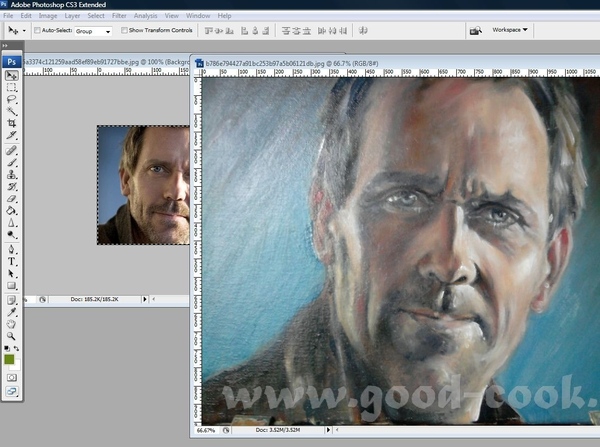Open the Filter menu
This screenshot has width=600, height=447.
(x=119, y=16)
